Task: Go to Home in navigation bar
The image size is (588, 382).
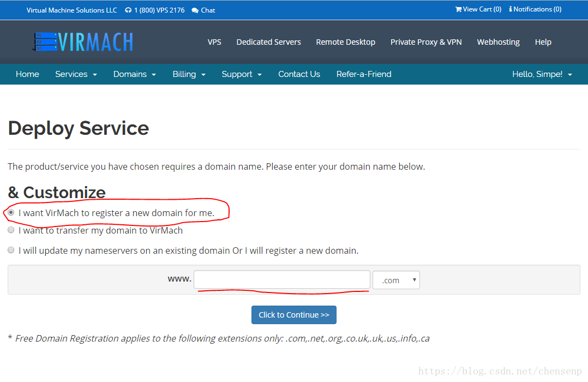Action: tap(27, 74)
